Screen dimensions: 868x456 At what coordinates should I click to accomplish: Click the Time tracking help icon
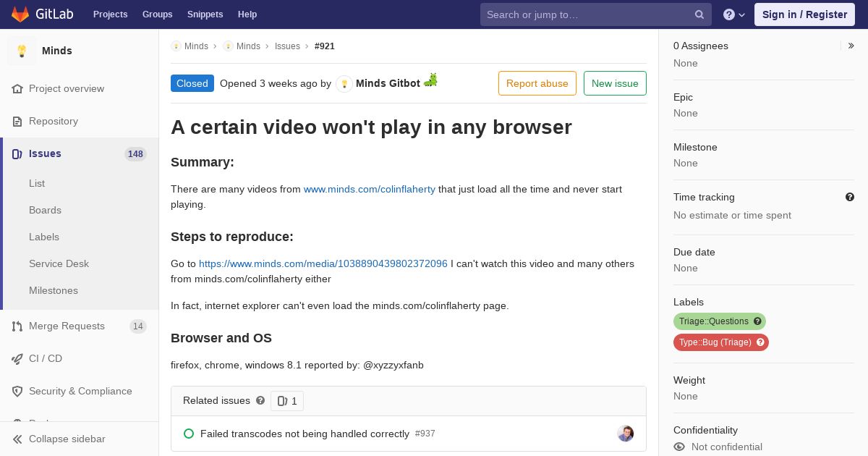[x=850, y=197]
